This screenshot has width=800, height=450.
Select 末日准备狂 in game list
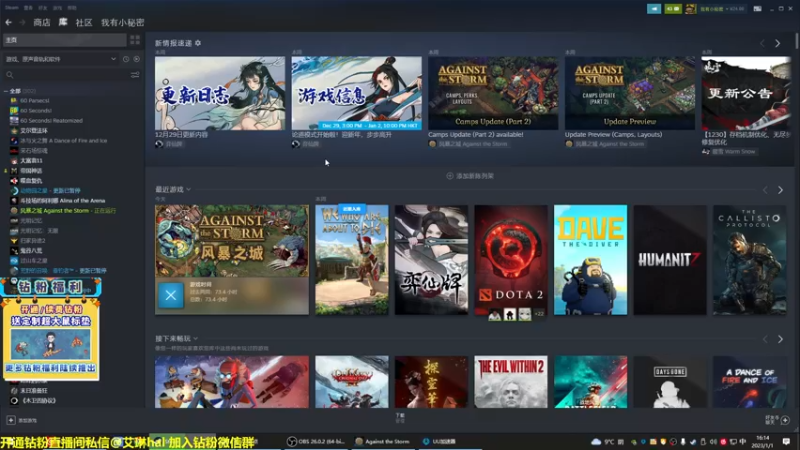pyautogui.click(x=34, y=390)
